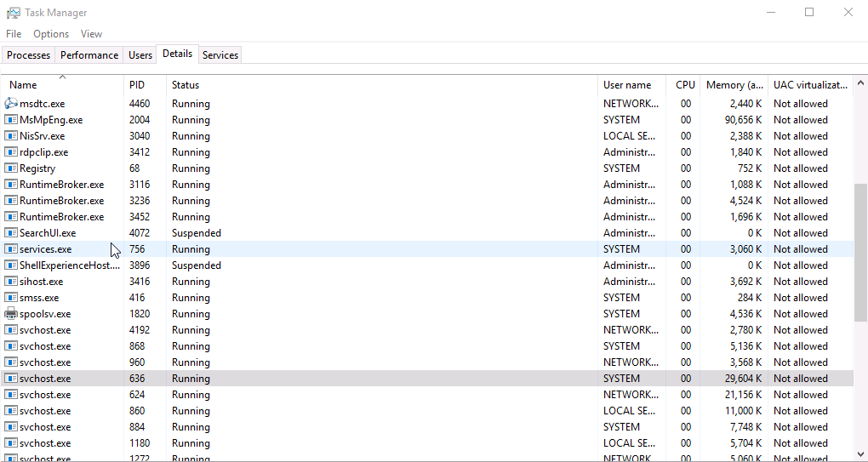This screenshot has height=462, width=868.
Task: Sort by the Memory column header
Action: (734, 84)
